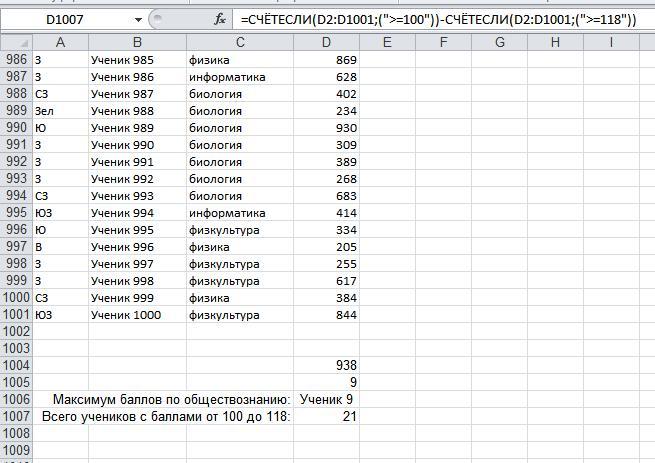Click cell with 'Ученик 986'
This screenshot has width=655, height=463.
[137, 77]
